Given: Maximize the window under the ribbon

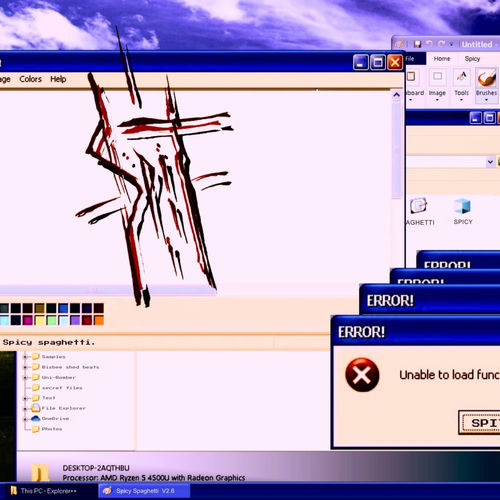Looking at the screenshot, I should [490, 118].
